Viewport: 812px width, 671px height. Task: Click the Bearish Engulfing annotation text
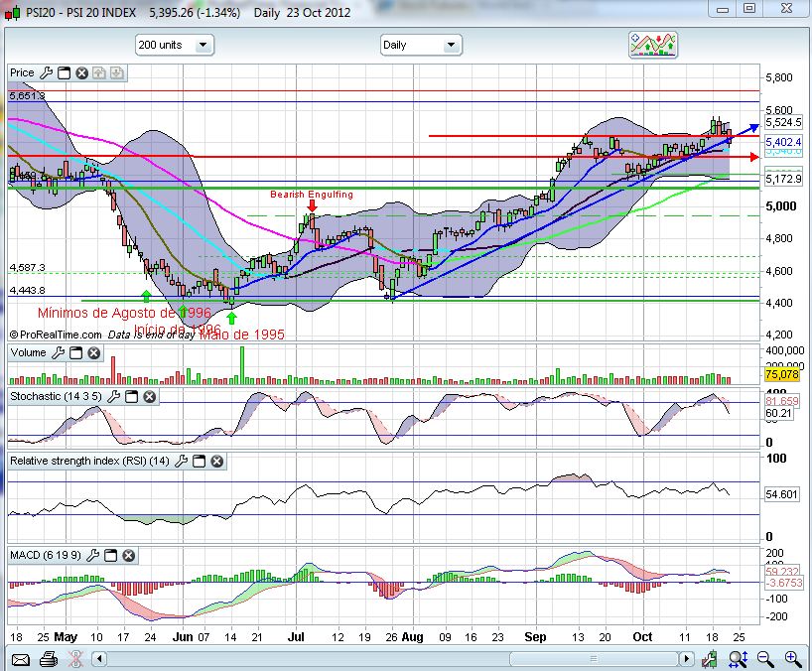pos(312,195)
